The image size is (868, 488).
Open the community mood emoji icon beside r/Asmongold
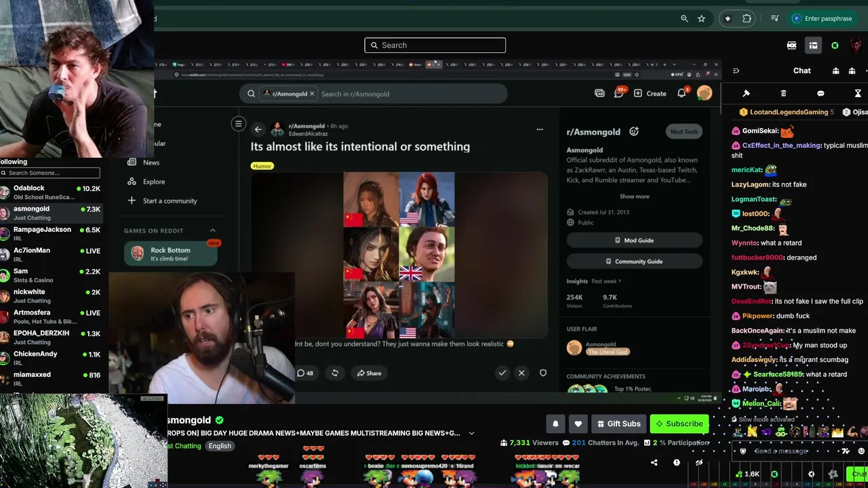point(634,131)
